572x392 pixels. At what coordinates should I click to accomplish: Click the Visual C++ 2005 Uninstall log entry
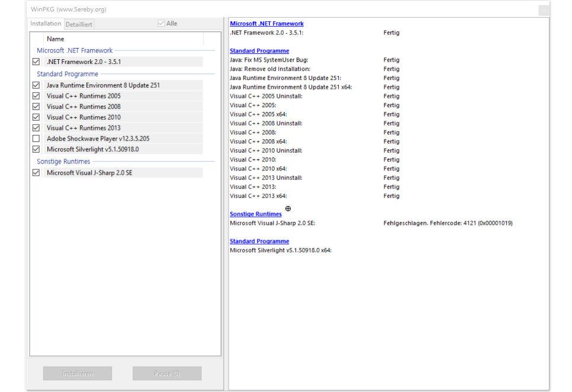click(x=266, y=96)
